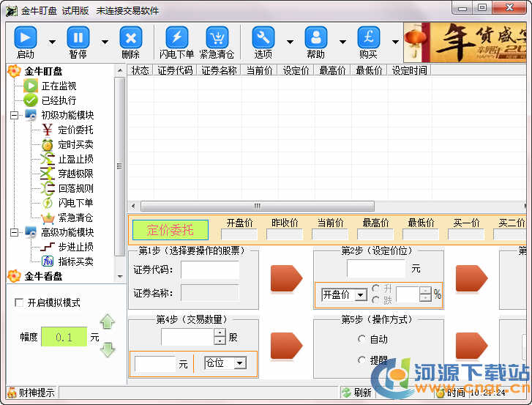This screenshot has width=532, height=405.
Task: Click the green 定价委托 banner button
Action: coord(171,230)
